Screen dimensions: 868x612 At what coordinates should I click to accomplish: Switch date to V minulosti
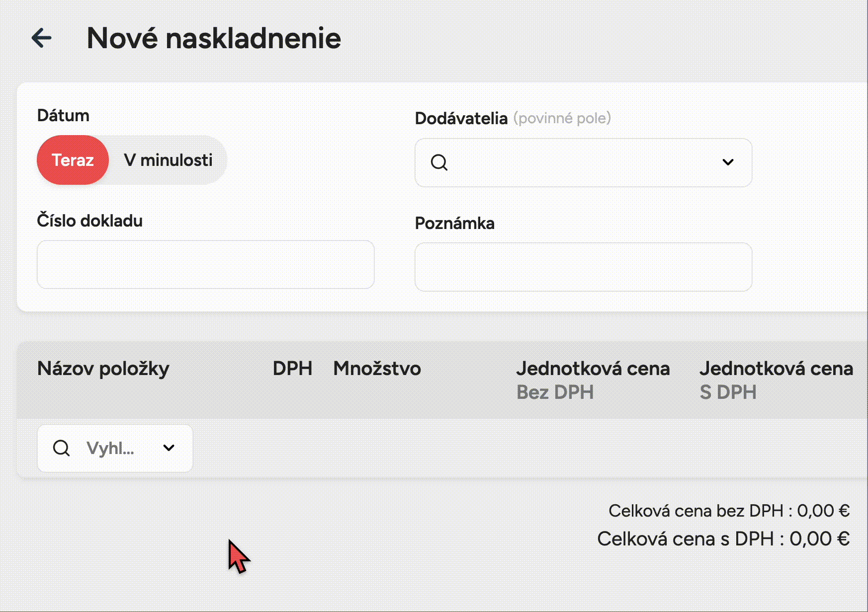pos(168,160)
